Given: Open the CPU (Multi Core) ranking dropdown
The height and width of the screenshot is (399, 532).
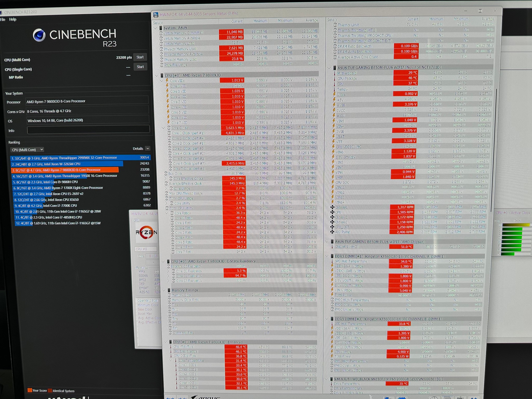Looking at the screenshot, I should tap(27, 150).
